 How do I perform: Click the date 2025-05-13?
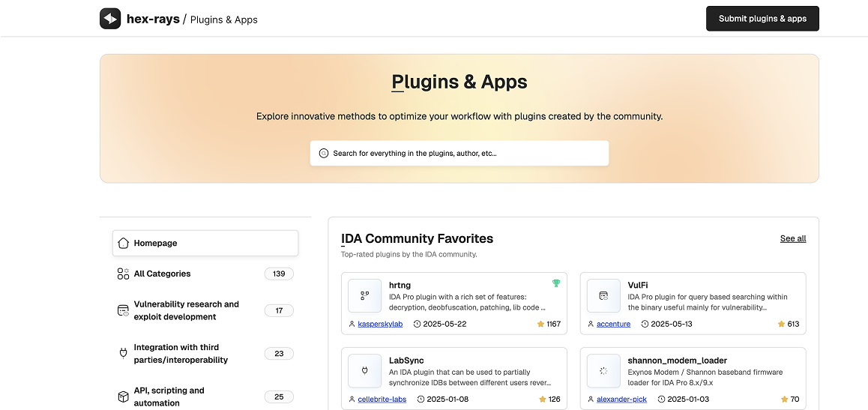[x=672, y=325]
